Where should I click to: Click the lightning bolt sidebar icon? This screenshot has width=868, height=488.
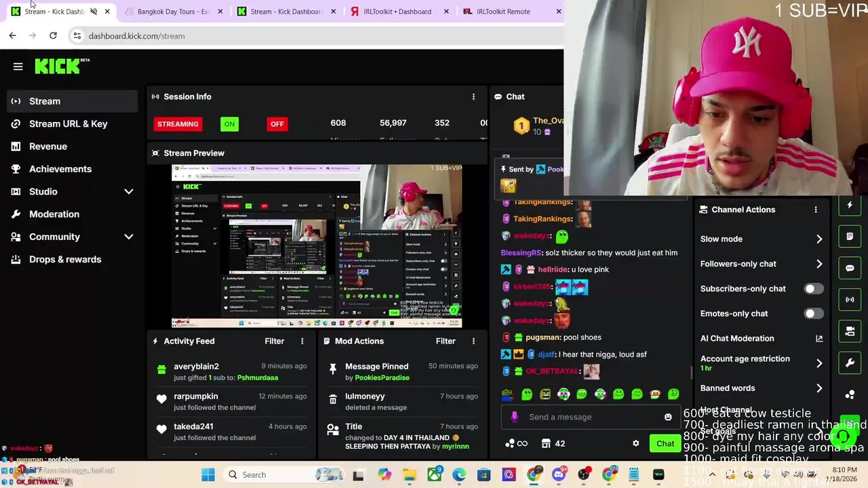[x=850, y=205]
